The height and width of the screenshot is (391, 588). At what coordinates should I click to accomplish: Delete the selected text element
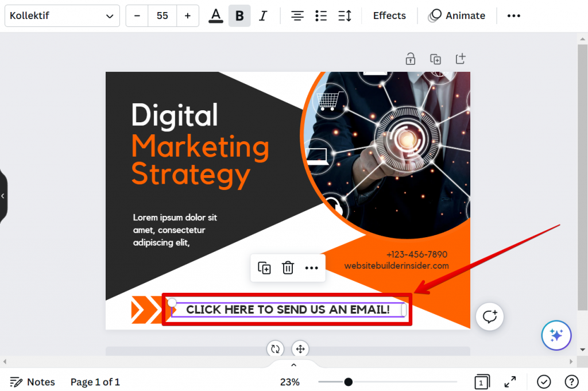point(288,268)
